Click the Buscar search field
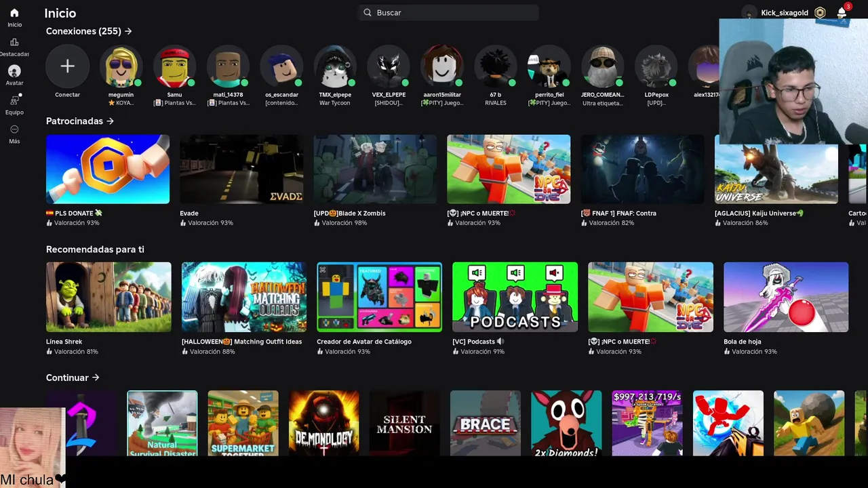 448,12
